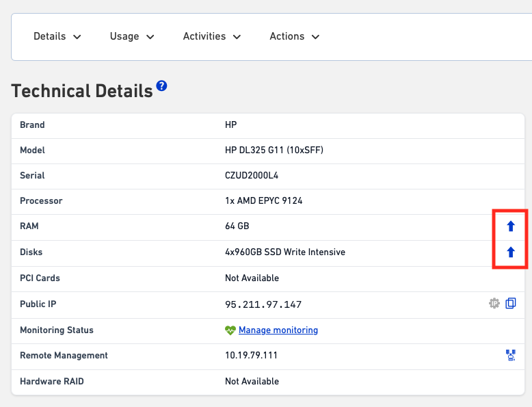
Task: Open the Manage monitoring link
Action: point(278,330)
